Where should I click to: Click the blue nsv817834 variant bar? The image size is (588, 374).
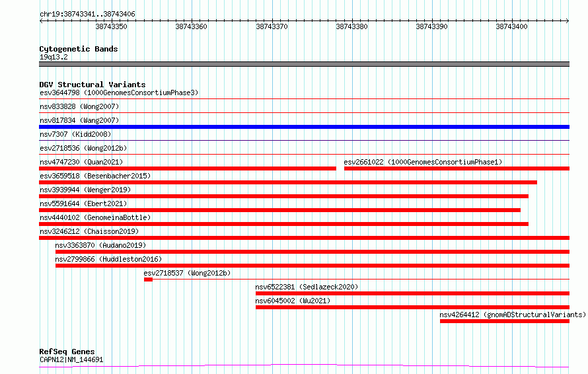pyautogui.click(x=304, y=127)
